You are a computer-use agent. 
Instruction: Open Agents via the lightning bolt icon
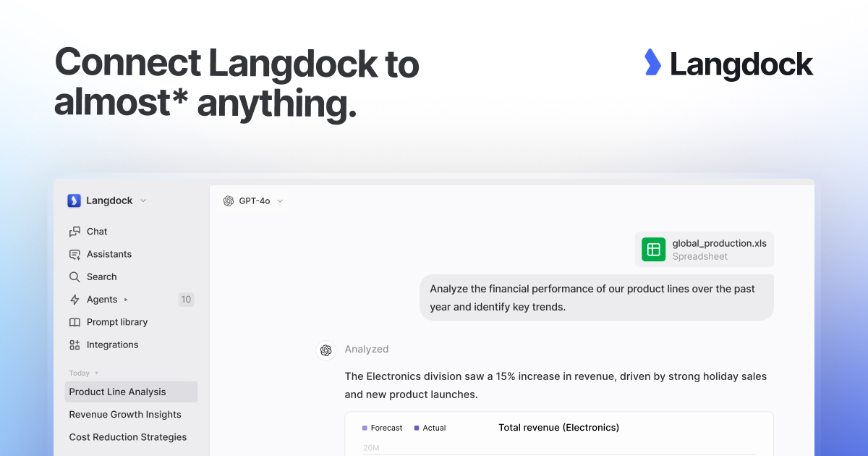point(75,299)
